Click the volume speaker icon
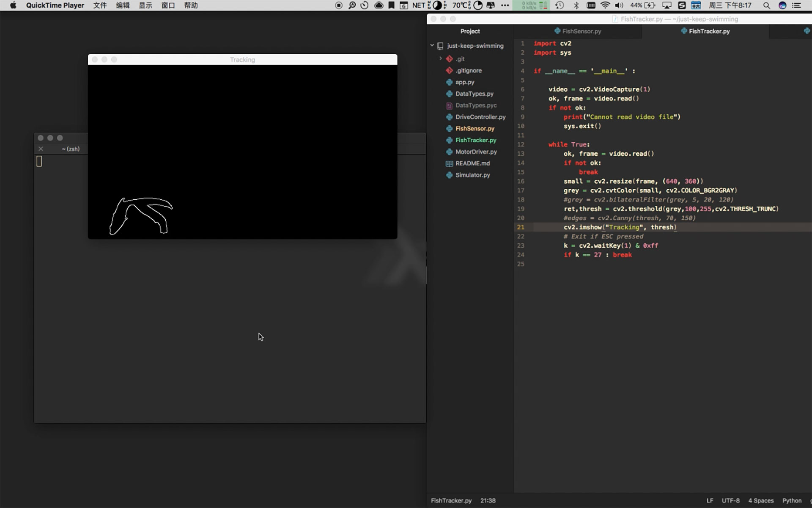This screenshot has height=508, width=812. click(619, 6)
